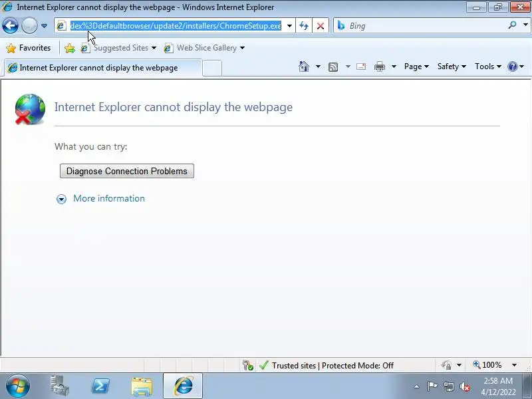
Task: Click the 100% zoom level button
Action: pos(487,365)
